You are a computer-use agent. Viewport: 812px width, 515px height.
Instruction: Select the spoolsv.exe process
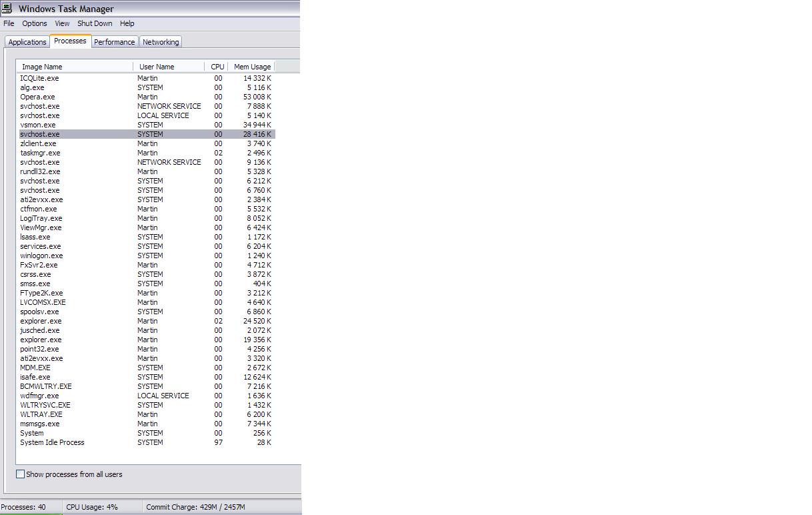pyautogui.click(x=146, y=312)
